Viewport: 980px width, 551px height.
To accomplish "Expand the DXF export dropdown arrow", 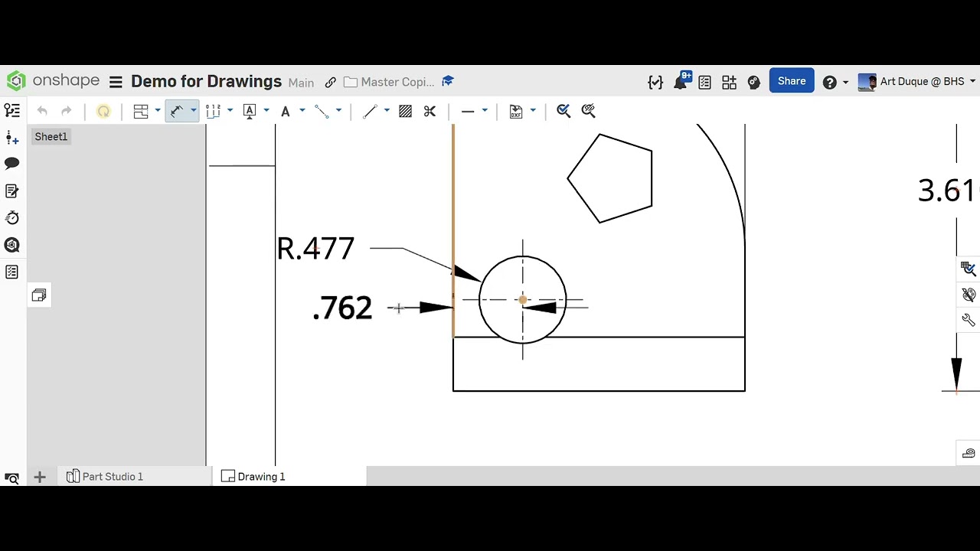I will 532,111.
